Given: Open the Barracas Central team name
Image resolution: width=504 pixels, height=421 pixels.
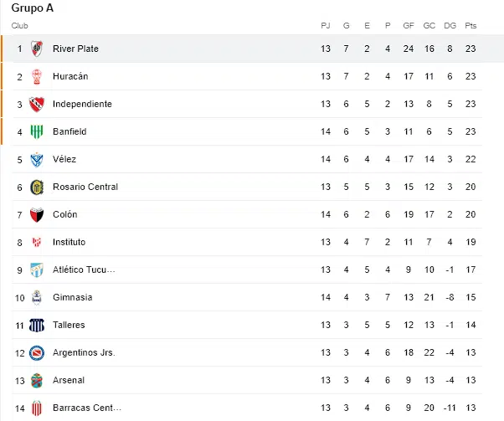Looking at the screenshot, I should [x=87, y=408].
